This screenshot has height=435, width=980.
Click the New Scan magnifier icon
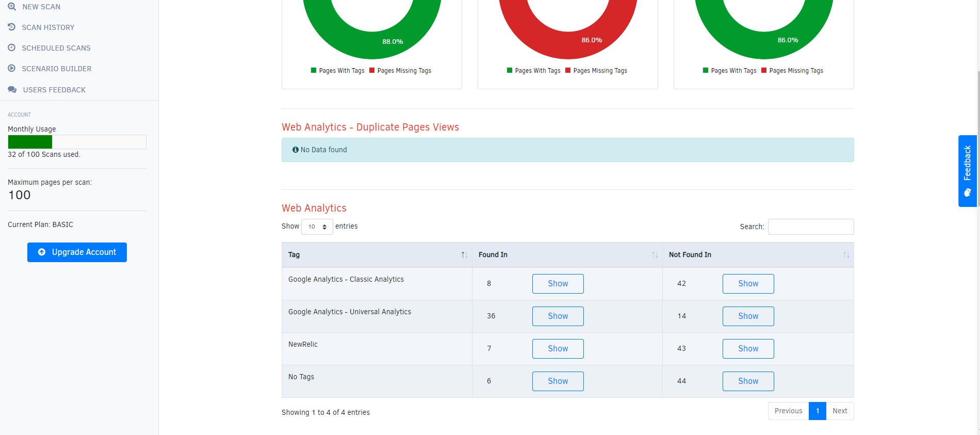(12, 7)
